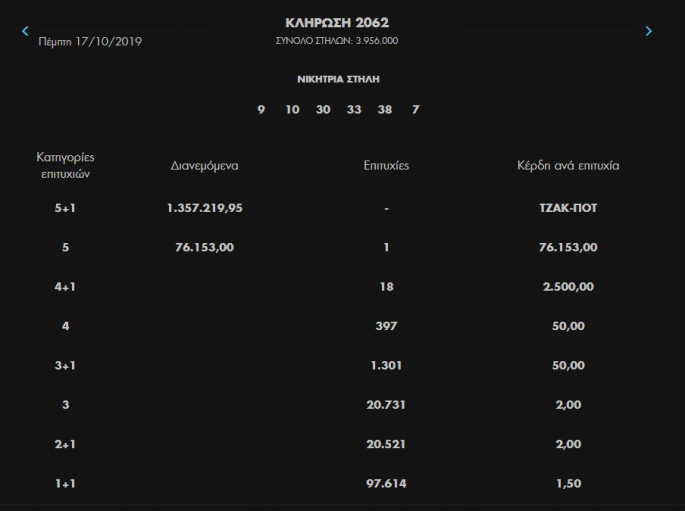The height and width of the screenshot is (511, 685).
Task: Select the 4+1 category row label
Action: pos(65,287)
